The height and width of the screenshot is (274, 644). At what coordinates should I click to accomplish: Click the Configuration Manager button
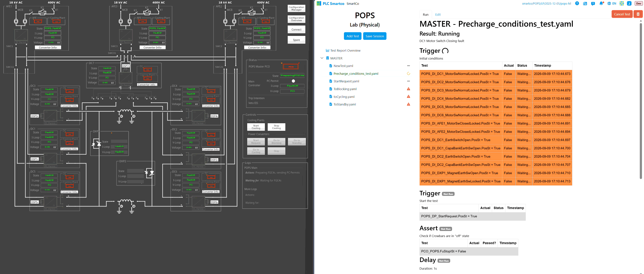tap(296, 8)
